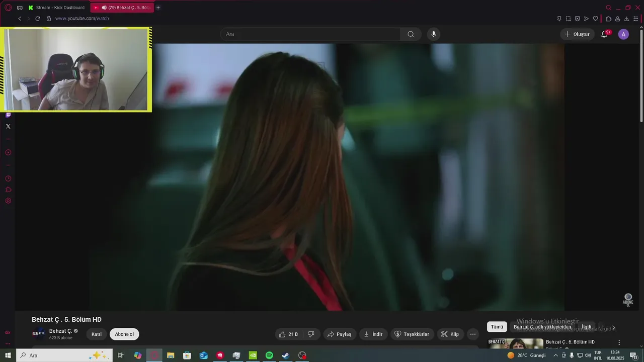Click the Windows taskbar search box

click(x=64, y=355)
